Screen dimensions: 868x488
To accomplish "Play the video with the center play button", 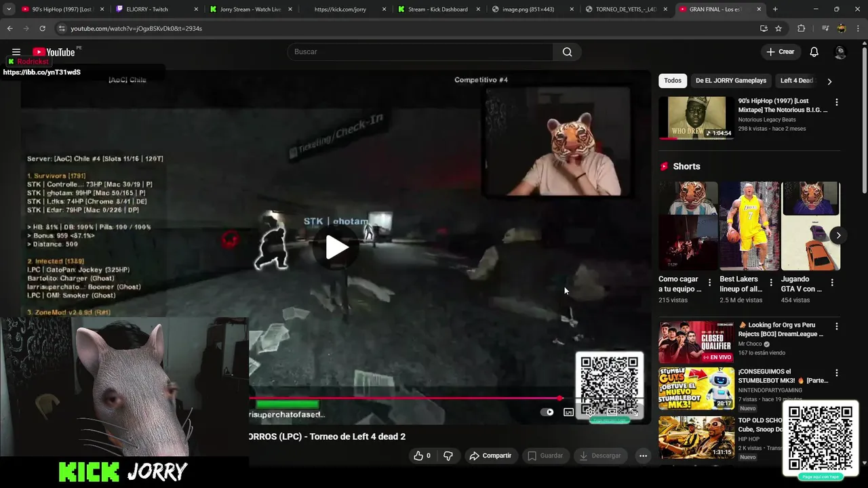I will point(337,247).
